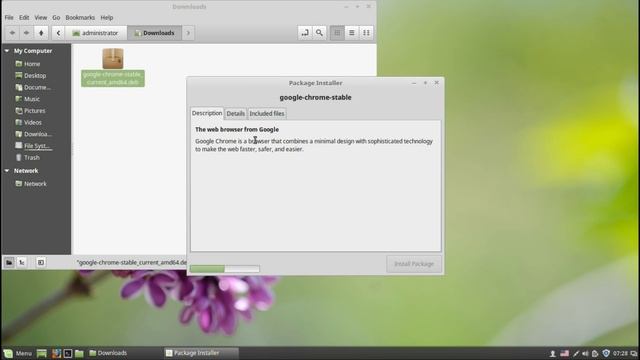Click the Install Package button

[414, 264]
